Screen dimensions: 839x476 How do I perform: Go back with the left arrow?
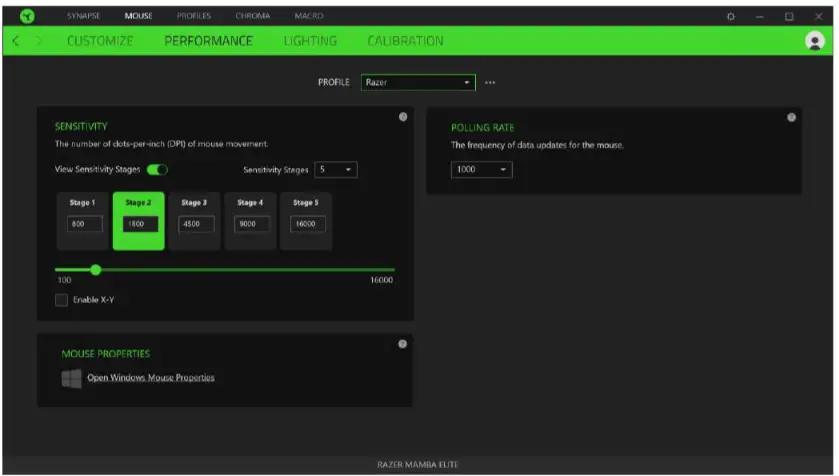16,41
